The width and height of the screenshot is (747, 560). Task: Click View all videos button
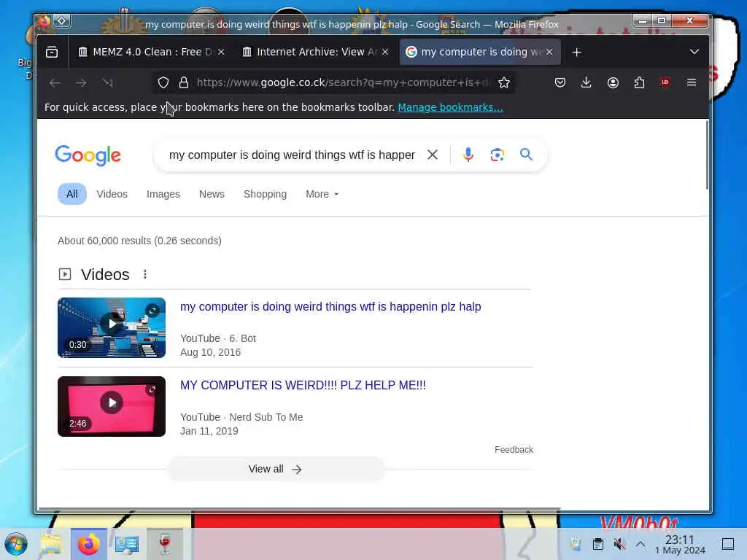click(275, 470)
